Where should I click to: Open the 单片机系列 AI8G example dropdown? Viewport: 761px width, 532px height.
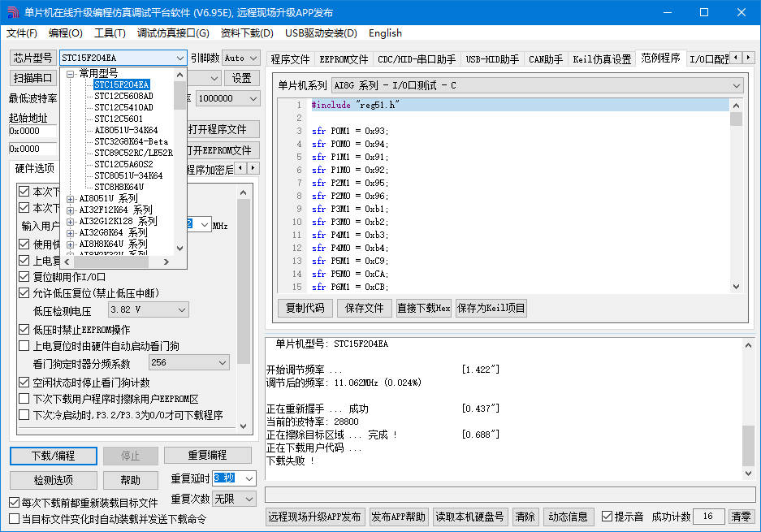538,85
